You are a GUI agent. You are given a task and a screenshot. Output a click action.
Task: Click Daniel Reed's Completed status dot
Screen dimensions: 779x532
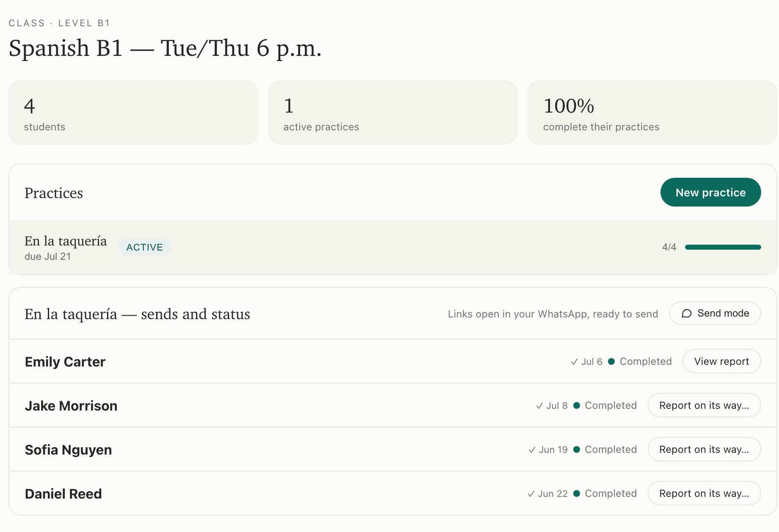(x=577, y=493)
